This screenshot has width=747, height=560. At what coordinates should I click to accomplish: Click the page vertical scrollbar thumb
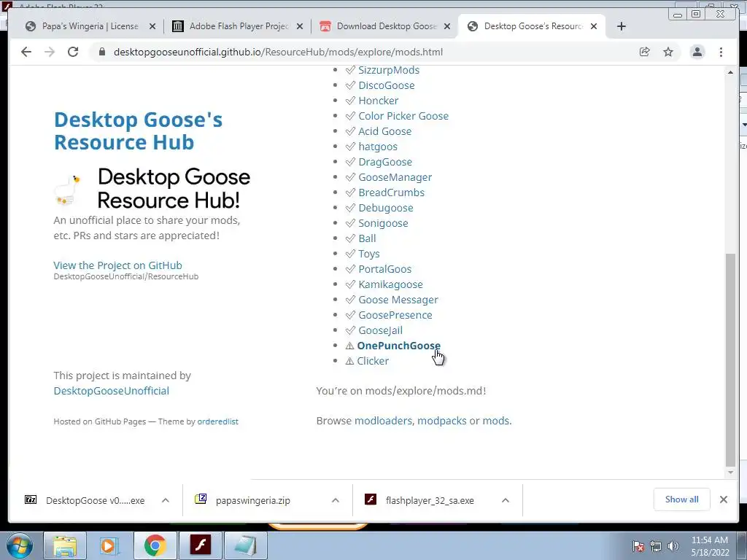coord(730,360)
